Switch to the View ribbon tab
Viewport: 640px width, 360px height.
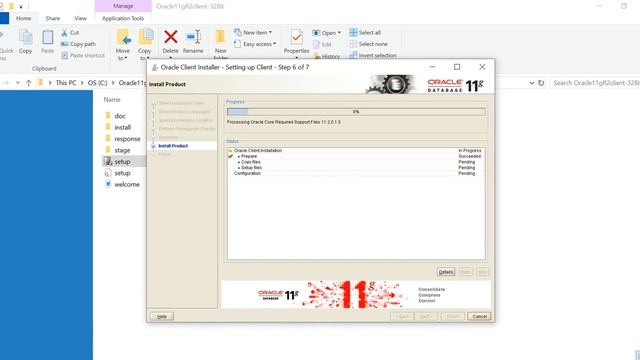(x=80, y=18)
